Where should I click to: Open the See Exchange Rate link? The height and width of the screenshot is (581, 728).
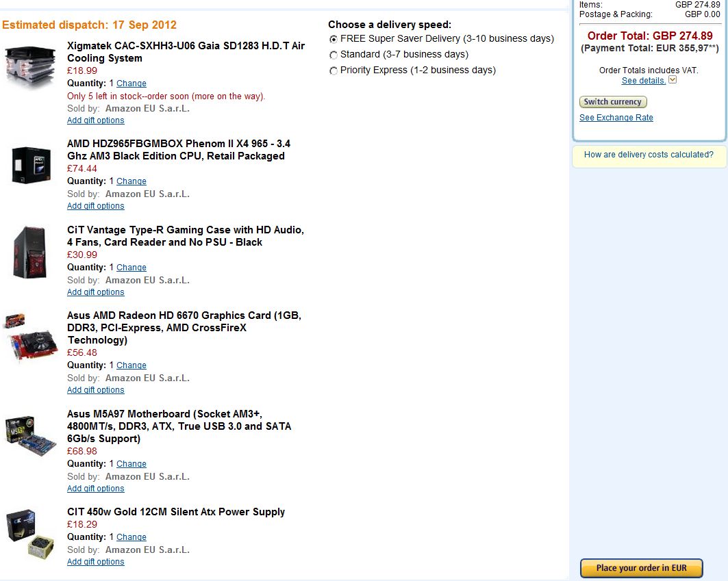[x=616, y=118]
